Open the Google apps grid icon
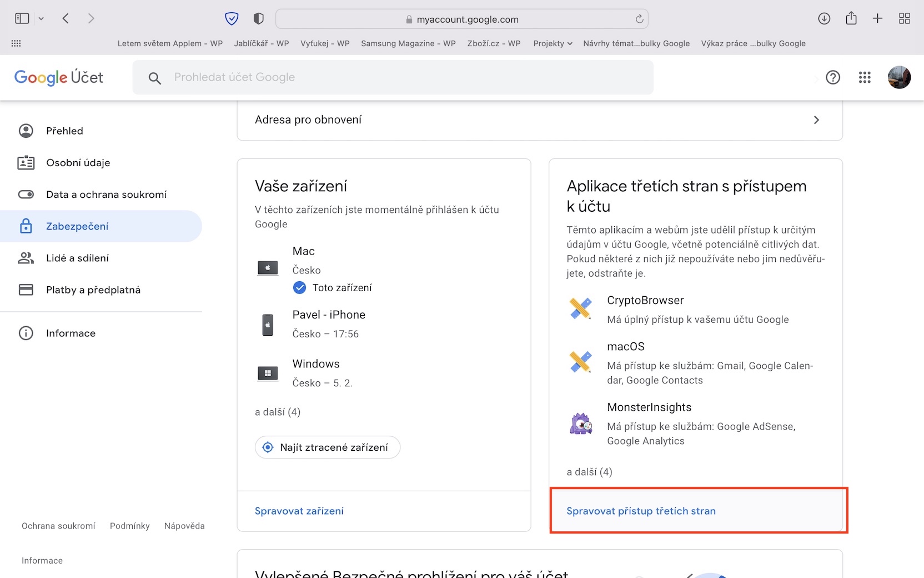 coord(865,77)
